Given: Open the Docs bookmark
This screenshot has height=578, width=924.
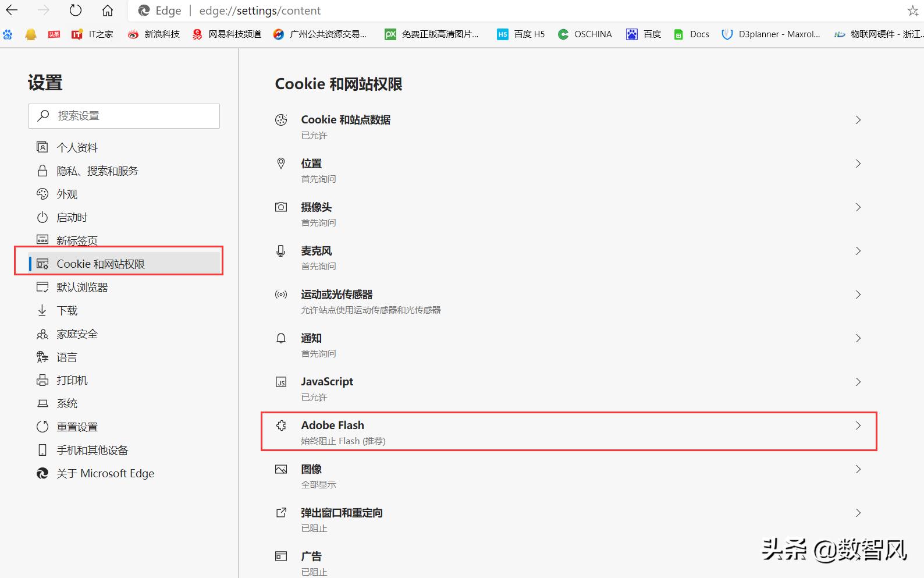Looking at the screenshot, I should (691, 34).
